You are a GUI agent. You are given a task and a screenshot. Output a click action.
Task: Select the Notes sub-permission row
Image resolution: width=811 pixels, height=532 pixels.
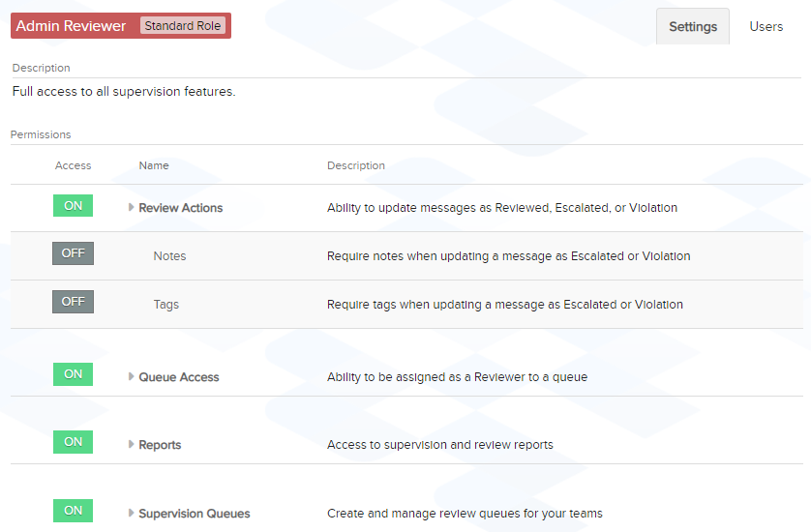406,256
